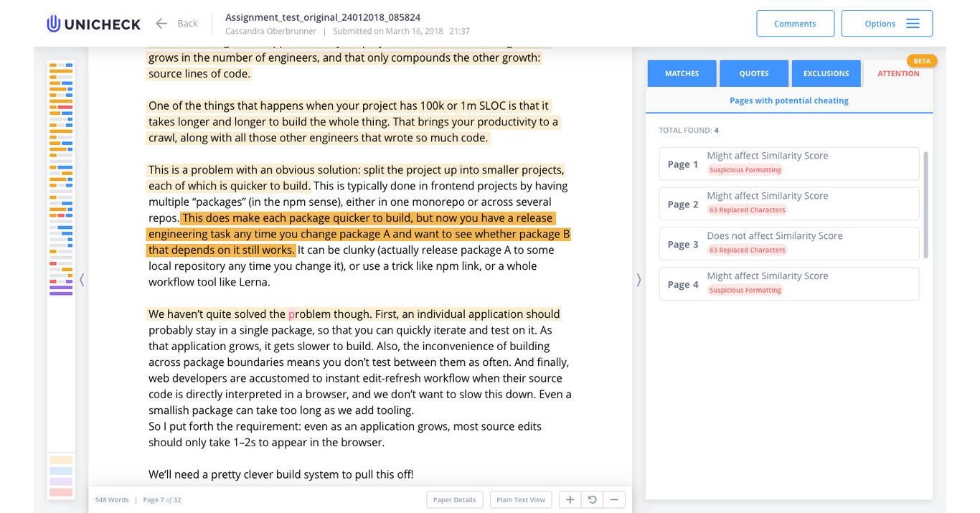This screenshot has height=513, width=980.
Task: Select the Exclusions tab
Action: pos(826,73)
